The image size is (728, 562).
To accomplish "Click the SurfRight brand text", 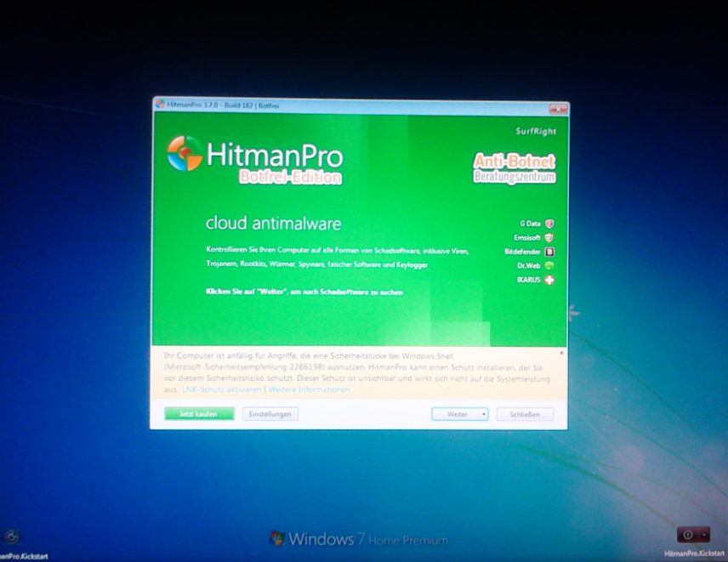I will (536, 131).
